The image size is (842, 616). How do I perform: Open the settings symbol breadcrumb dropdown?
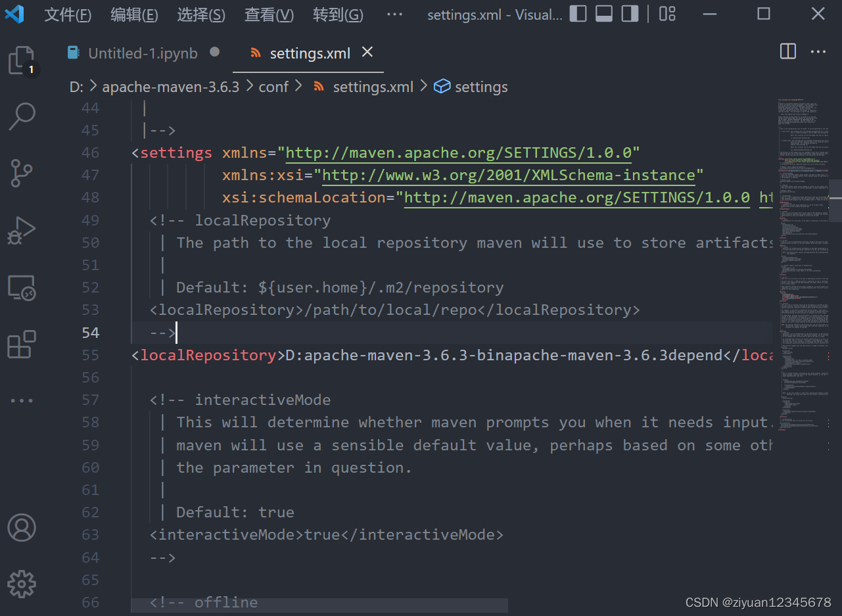pyautogui.click(x=481, y=86)
